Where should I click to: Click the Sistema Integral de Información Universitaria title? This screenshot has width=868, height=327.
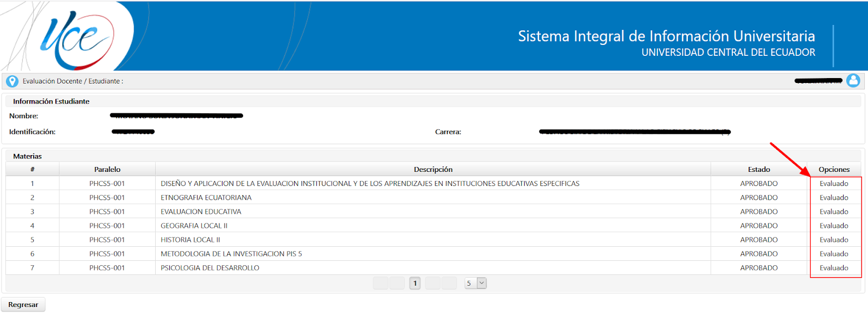pyautogui.click(x=666, y=36)
